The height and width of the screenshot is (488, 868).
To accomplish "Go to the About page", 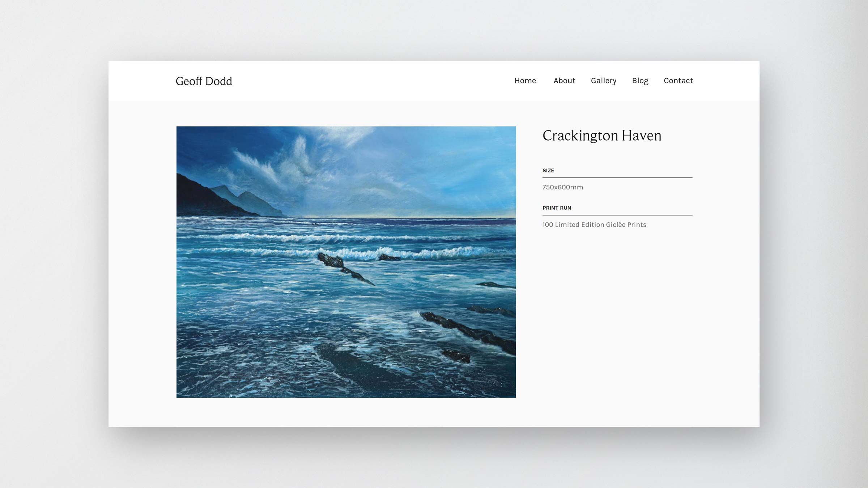I will coord(564,81).
